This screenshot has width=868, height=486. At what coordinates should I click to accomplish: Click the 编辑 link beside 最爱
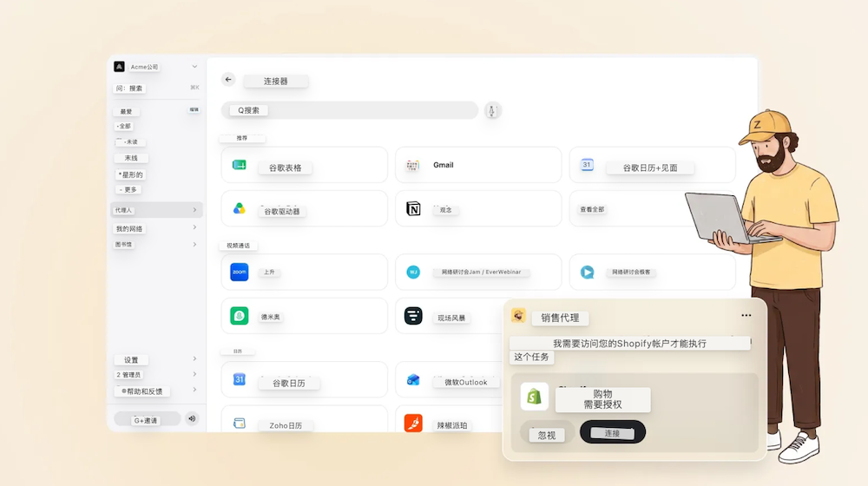(x=194, y=109)
